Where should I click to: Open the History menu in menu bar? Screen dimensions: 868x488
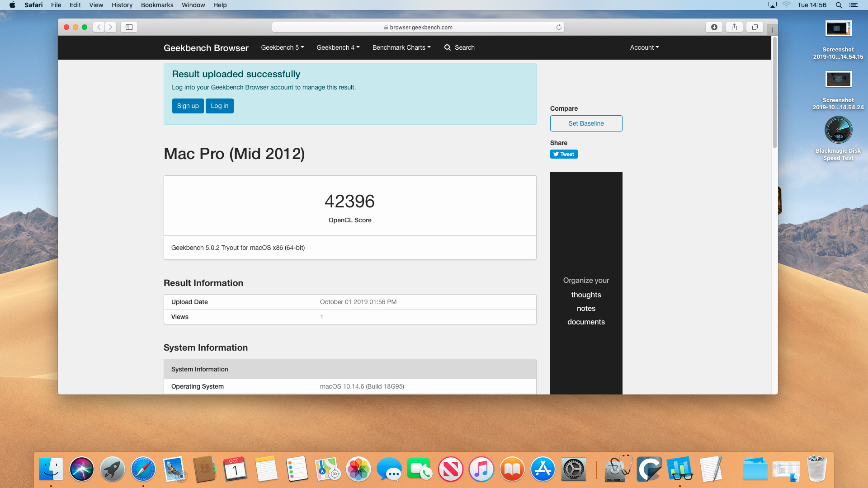122,5
